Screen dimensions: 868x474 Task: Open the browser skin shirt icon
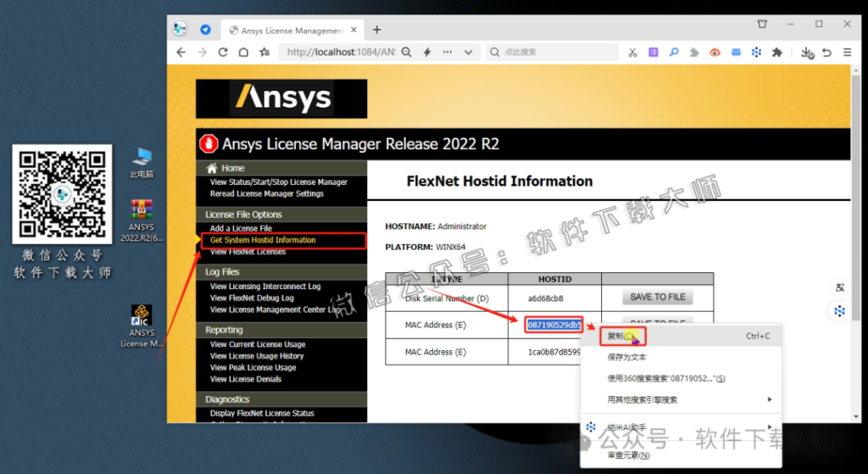click(x=762, y=24)
